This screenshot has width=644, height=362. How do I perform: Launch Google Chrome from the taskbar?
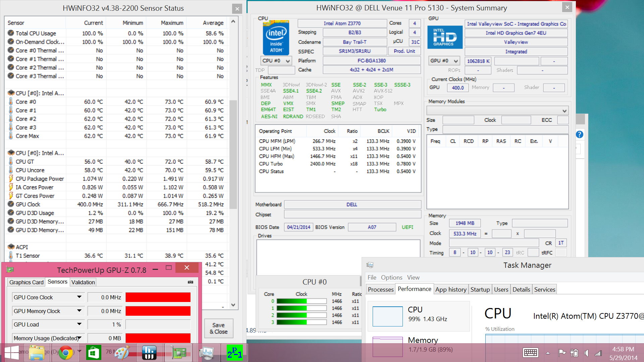pyautogui.click(x=65, y=352)
